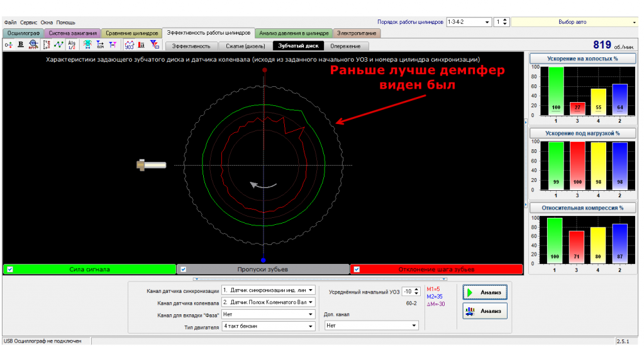The image size is (644, 347).
Task: Select the Эффективность работы цилиндров tab
Action: pyautogui.click(x=208, y=33)
